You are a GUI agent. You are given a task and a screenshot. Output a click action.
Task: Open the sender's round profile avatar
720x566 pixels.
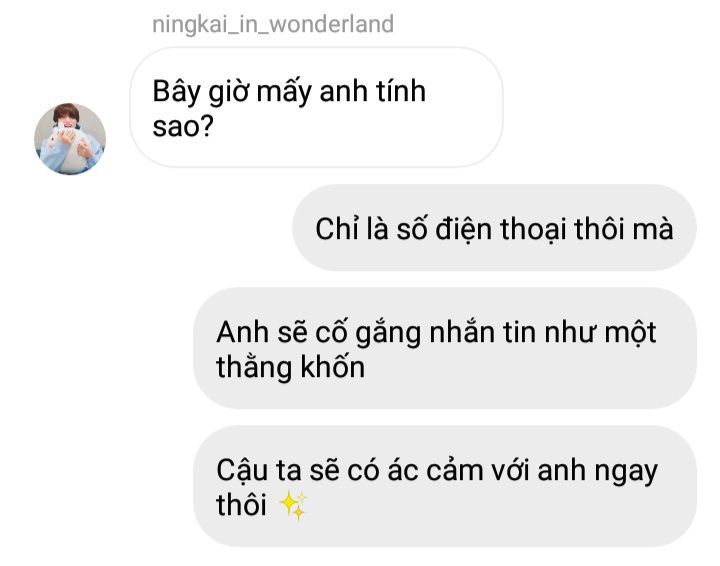coord(70,139)
